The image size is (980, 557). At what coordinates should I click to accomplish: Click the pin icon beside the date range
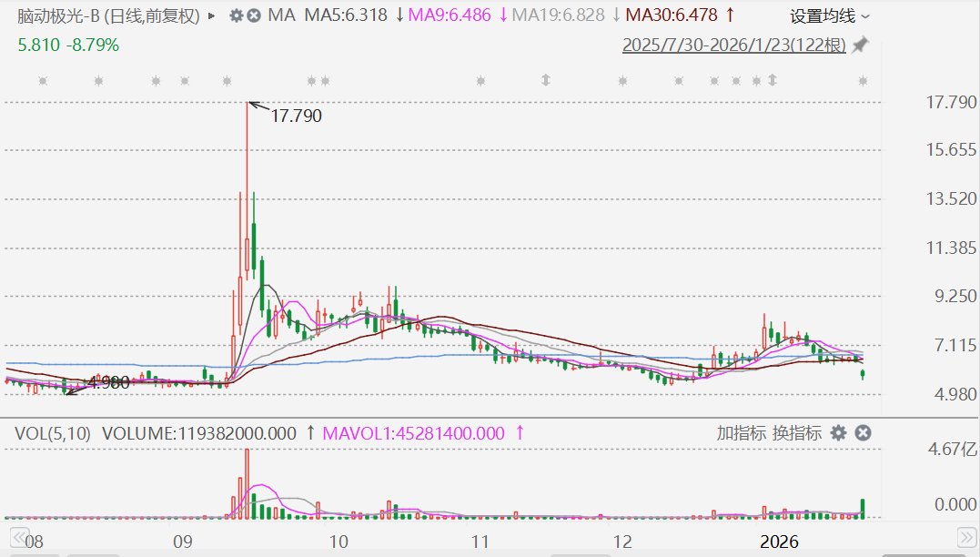(861, 45)
